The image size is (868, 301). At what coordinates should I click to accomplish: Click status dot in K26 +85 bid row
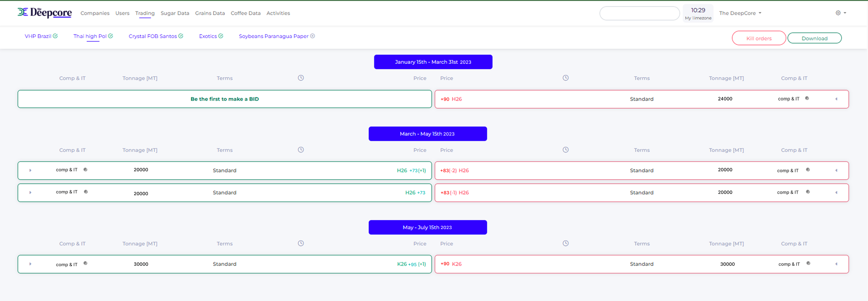pos(85,263)
